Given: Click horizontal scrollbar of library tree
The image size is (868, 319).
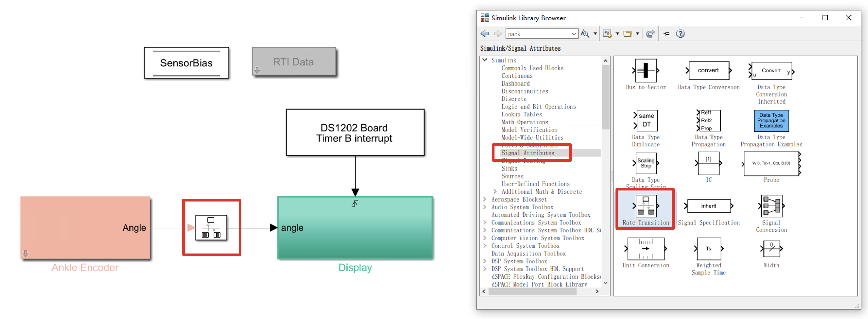Looking at the screenshot, I should tap(532, 291).
